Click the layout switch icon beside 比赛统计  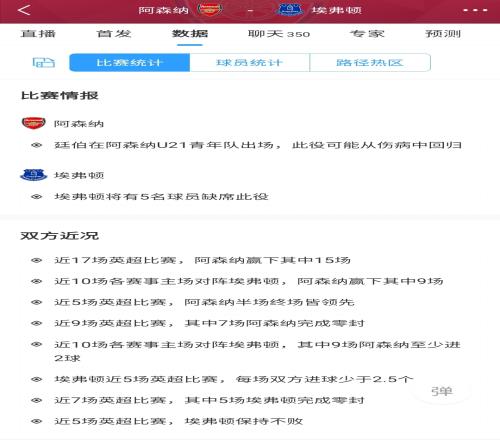[x=44, y=62]
